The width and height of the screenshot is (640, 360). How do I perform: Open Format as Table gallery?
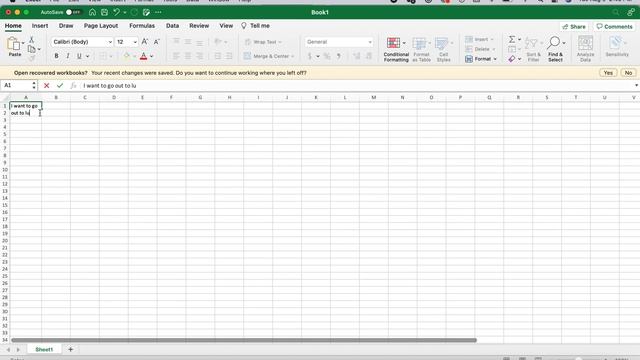[x=421, y=49]
